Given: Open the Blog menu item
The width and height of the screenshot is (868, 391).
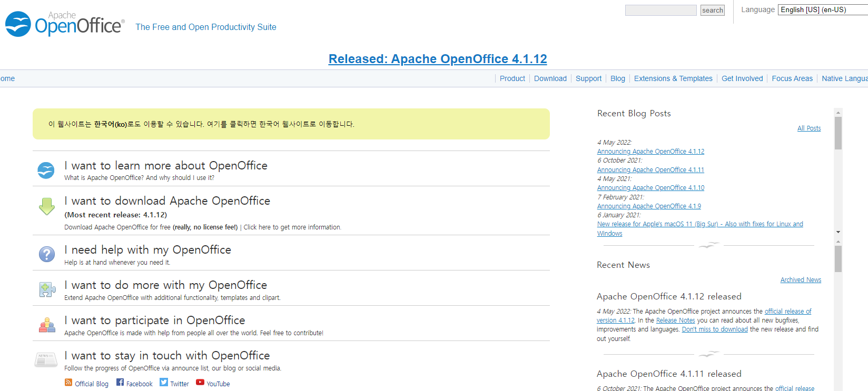Looking at the screenshot, I should 618,78.
